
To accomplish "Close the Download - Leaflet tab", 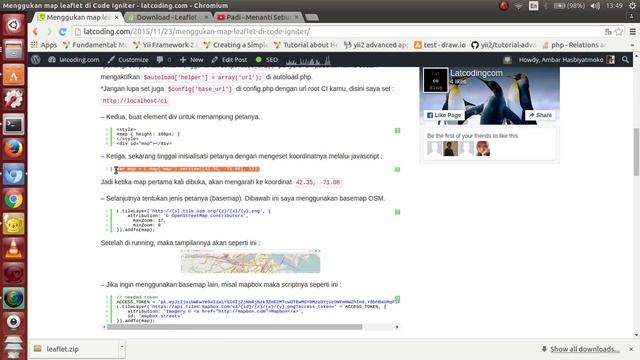I will point(206,17).
